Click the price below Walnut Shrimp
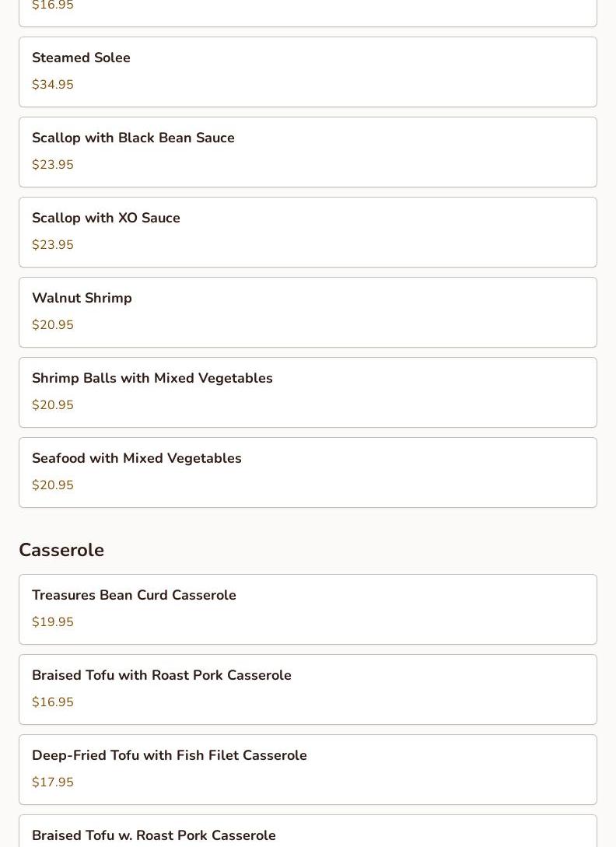This screenshot has height=847, width=616. [x=53, y=325]
